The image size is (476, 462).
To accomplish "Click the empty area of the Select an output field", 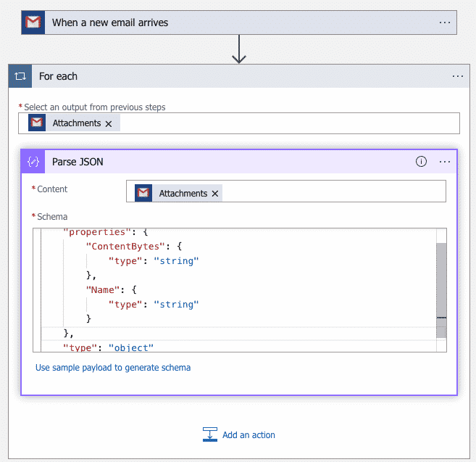I will [290, 123].
